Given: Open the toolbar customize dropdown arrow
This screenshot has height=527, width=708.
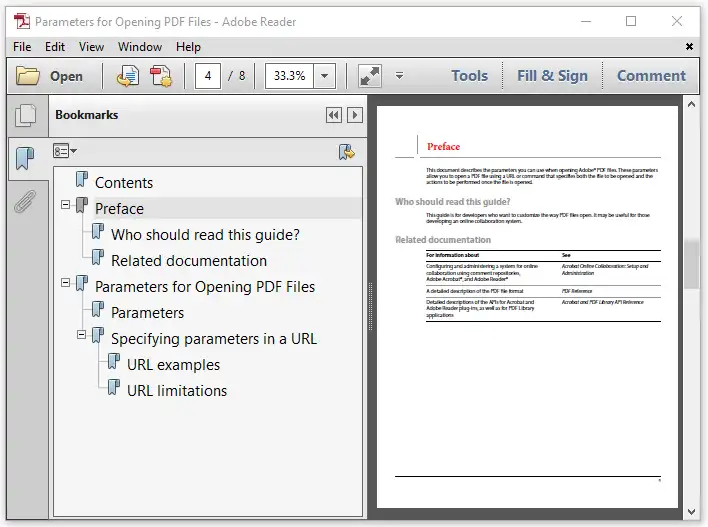Looking at the screenshot, I should 399,75.
